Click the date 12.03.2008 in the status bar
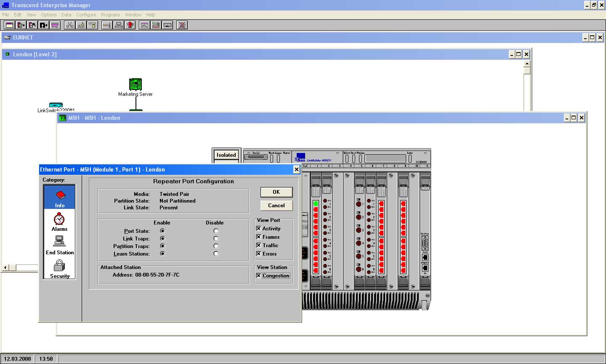This screenshot has height=364, width=606. tap(17, 359)
